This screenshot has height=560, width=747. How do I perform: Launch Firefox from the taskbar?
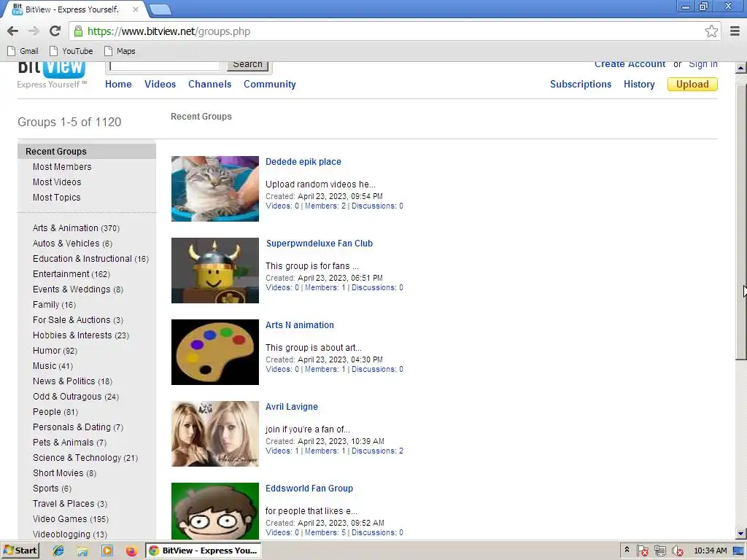tap(131, 551)
